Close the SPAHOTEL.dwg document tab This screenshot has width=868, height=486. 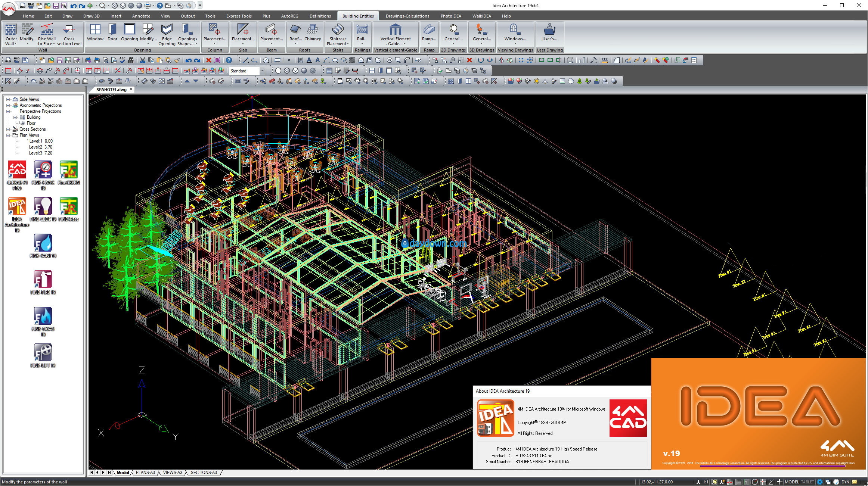[x=131, y=89]
